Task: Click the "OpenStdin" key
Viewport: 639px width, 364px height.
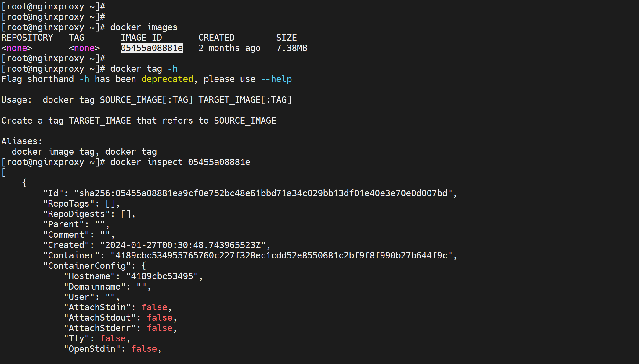Action: coord(92,349)
